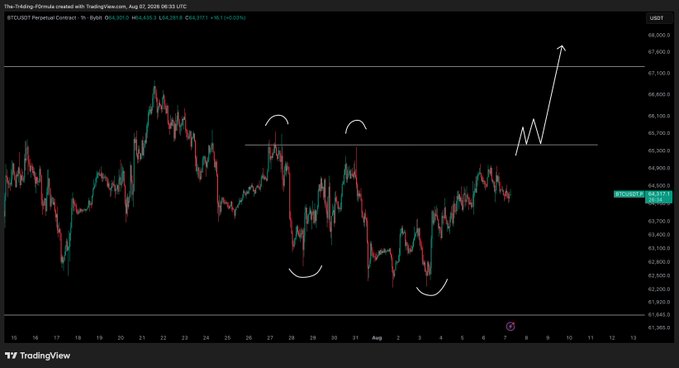Click the 63,100.0 price axis label
Screen dimensions: 679x368
coord(659,249)
